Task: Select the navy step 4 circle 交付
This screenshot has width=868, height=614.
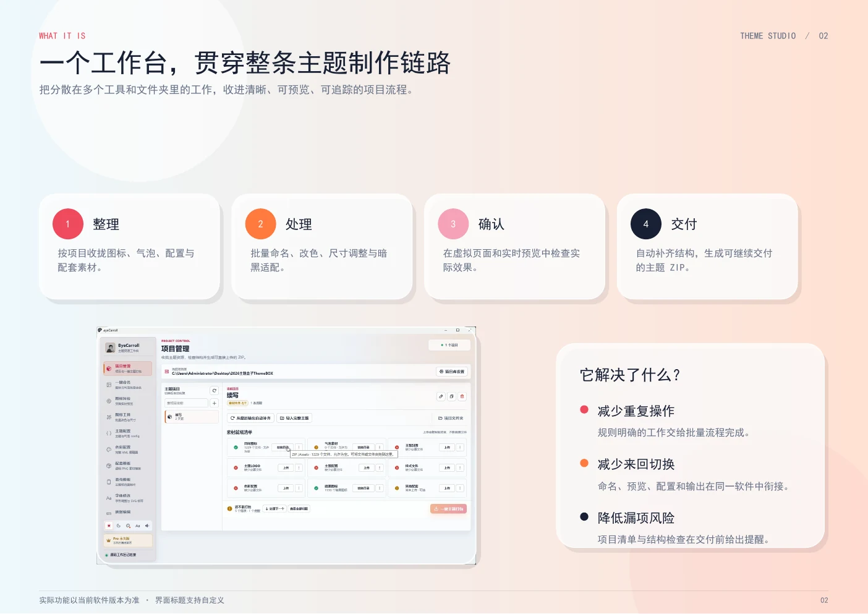Action: 646,224
